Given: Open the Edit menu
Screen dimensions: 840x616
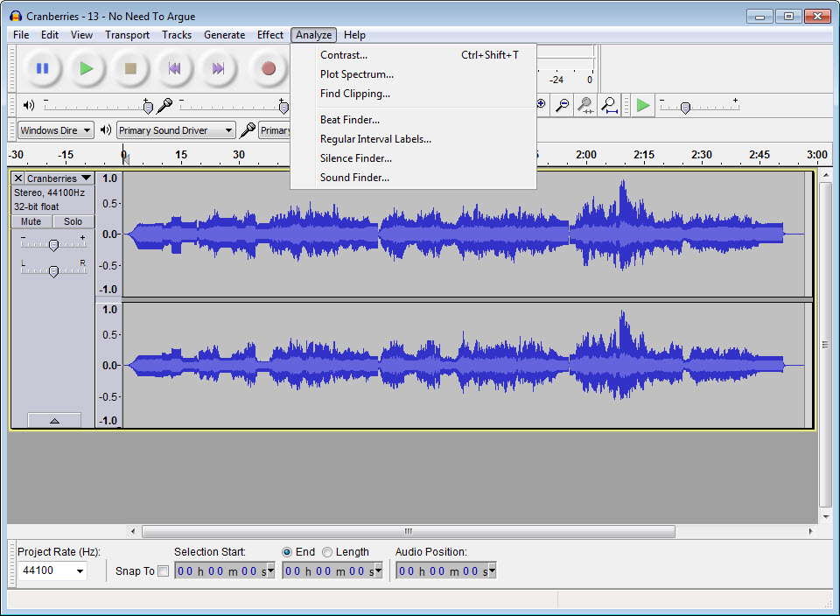Looking at the screenshot, I should (50, 35).
